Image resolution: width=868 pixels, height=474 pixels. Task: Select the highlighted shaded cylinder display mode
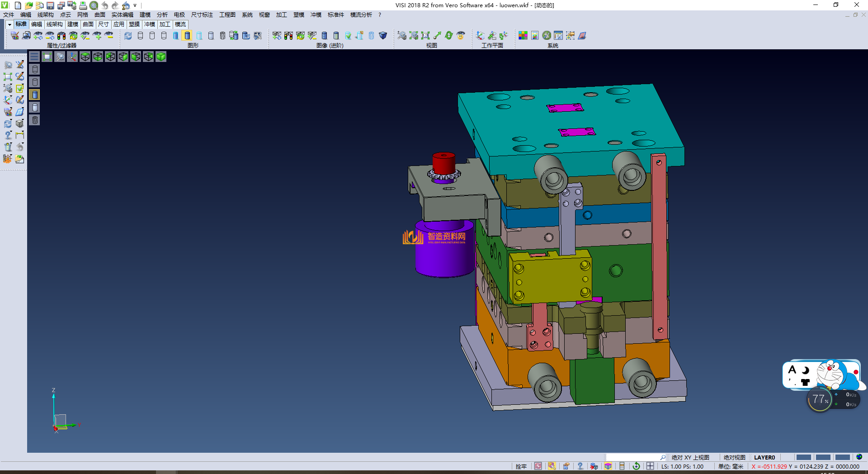[x=187, y=35]
